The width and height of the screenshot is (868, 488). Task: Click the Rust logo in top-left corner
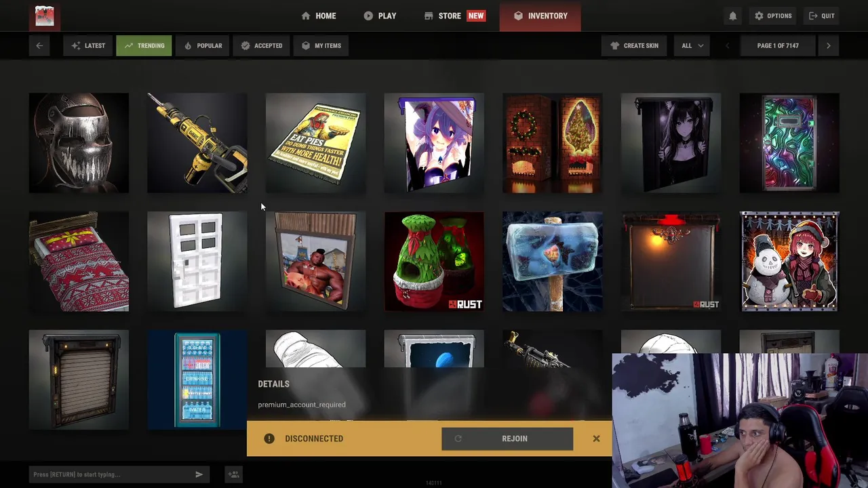coord(45,16)
